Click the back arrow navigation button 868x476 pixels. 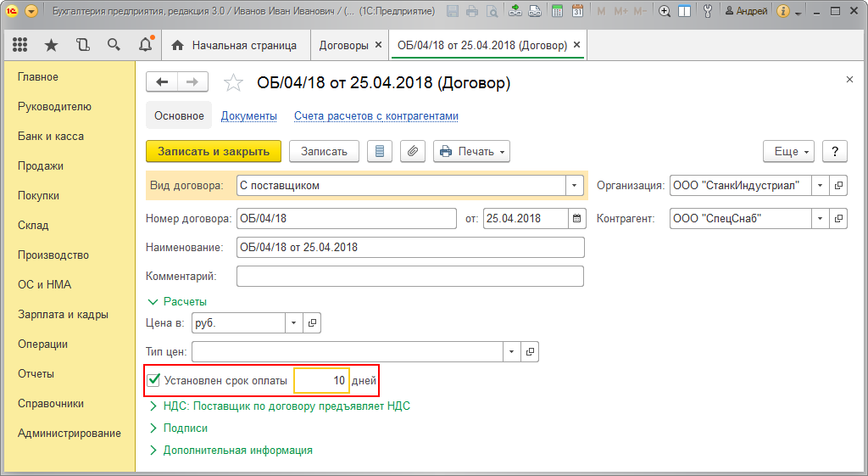click(162, 82)
